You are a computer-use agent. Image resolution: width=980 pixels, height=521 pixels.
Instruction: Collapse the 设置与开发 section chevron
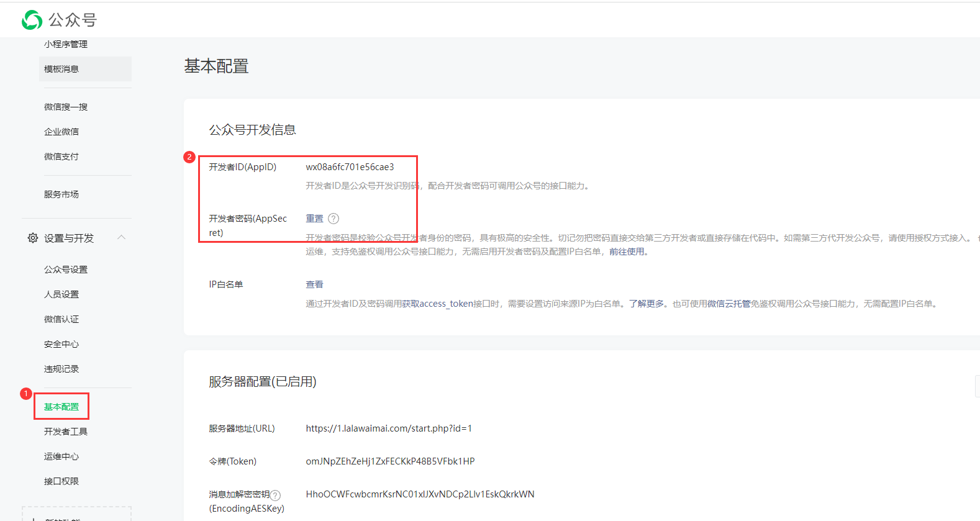tap(122, 237)
